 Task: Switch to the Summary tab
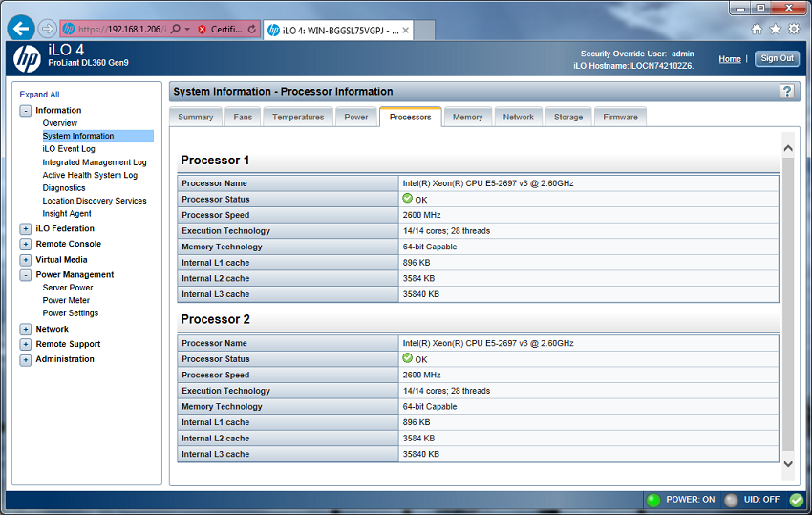pyautogui.click(x=196, y=118)
